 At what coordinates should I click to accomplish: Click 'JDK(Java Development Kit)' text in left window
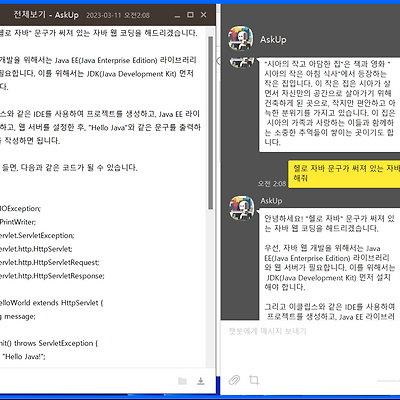pos(131,74)
